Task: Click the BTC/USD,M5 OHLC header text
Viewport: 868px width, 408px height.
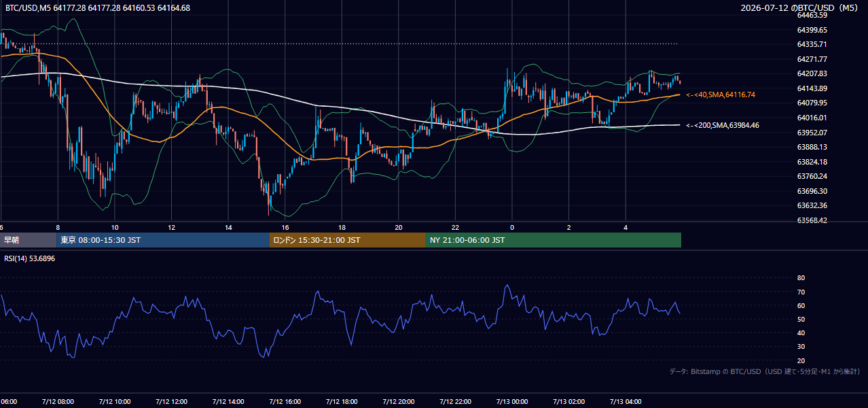Action: point(98,7)
